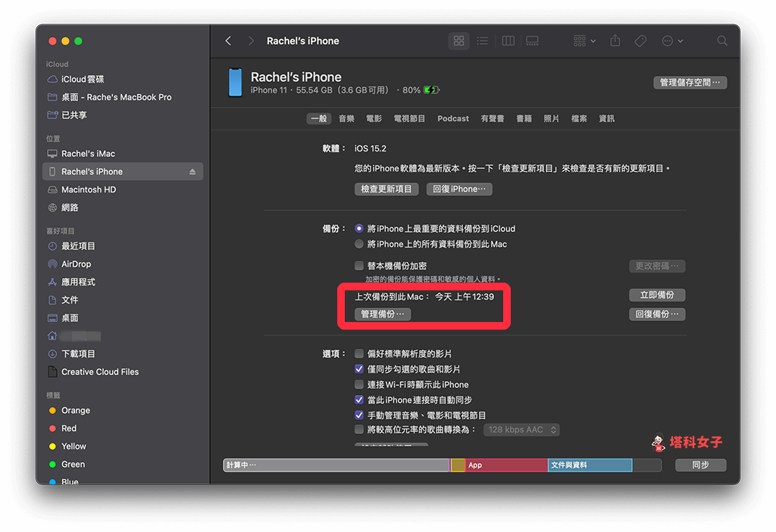The image size is (776, 532).
Task: Click the tag icon in toolbar
Action: pyautogui.click(x=640, y=41)
